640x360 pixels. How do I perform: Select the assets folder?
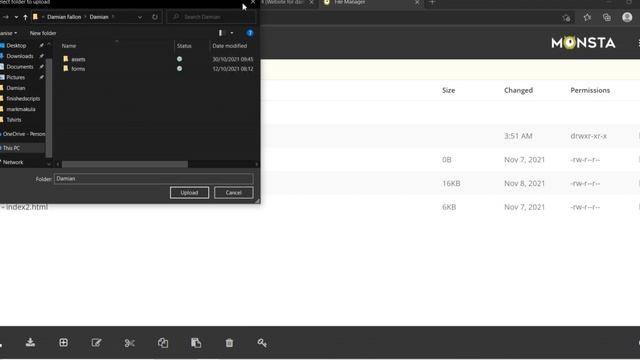tap(78, 59)
